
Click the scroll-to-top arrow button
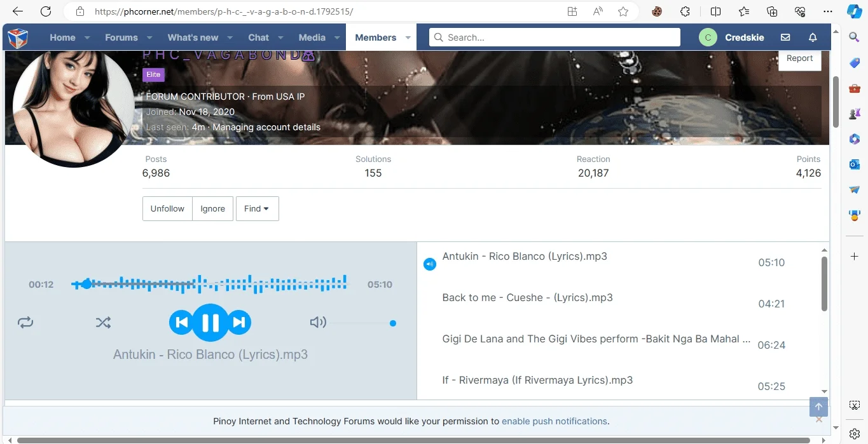(818, 407)
